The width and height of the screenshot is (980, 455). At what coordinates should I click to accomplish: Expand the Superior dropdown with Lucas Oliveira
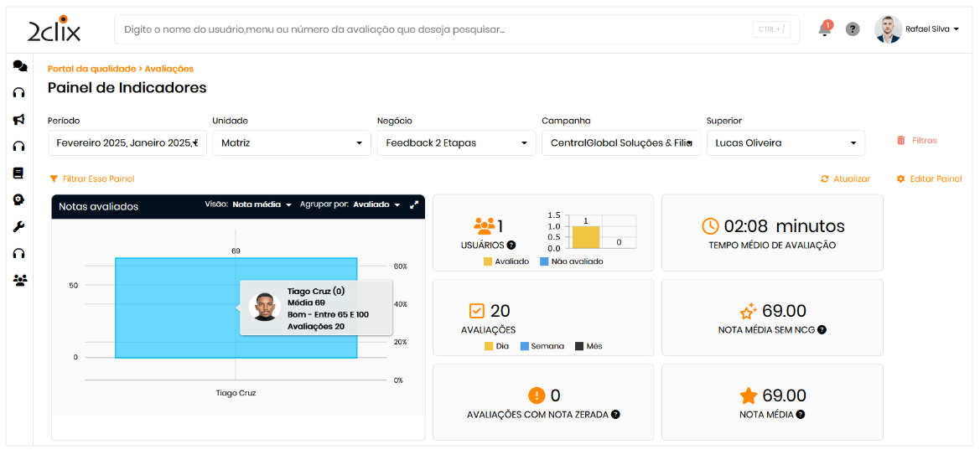click(x=785, y=143)
